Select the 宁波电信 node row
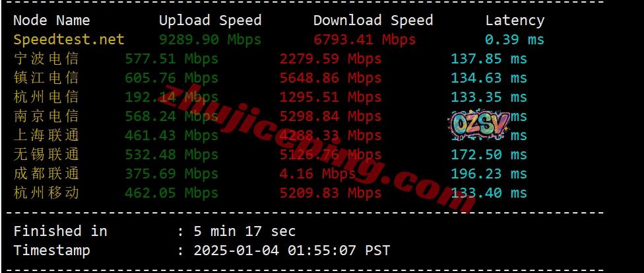The height and width of the screenshot is (273, 644). pos(270,59)
